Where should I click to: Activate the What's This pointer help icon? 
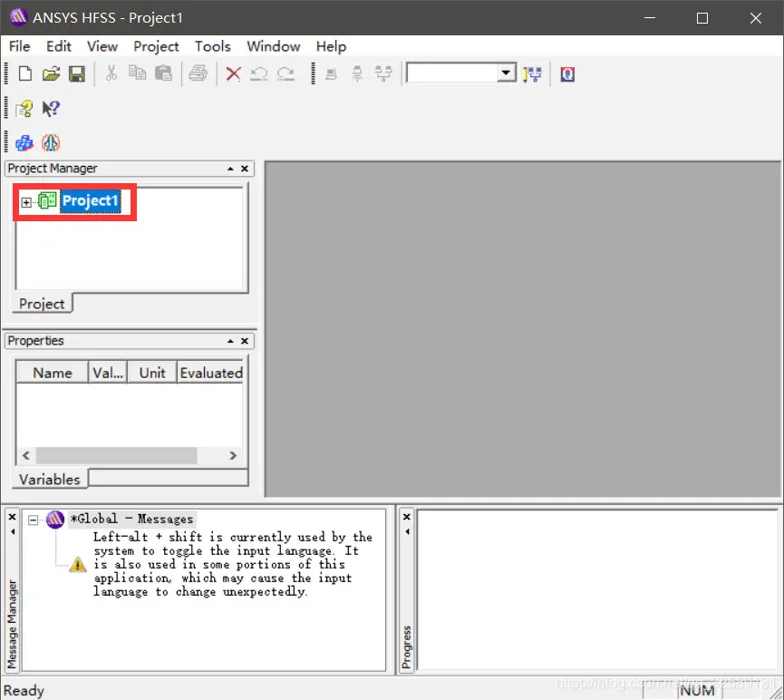pos(51,109)
